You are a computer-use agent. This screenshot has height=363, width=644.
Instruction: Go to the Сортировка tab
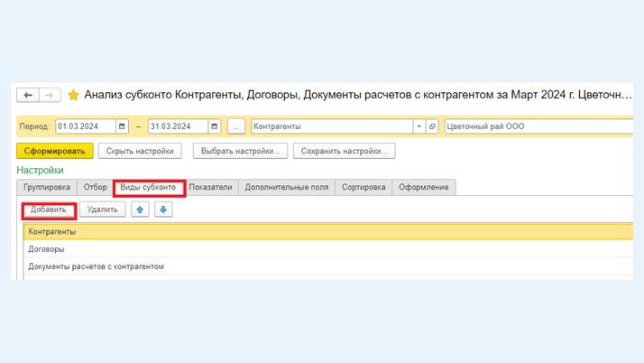point(363,188)
